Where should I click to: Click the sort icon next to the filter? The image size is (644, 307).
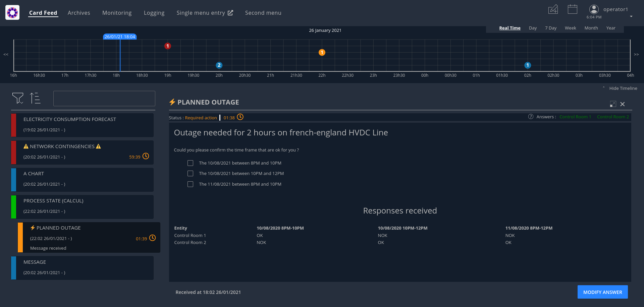(36, 98)
